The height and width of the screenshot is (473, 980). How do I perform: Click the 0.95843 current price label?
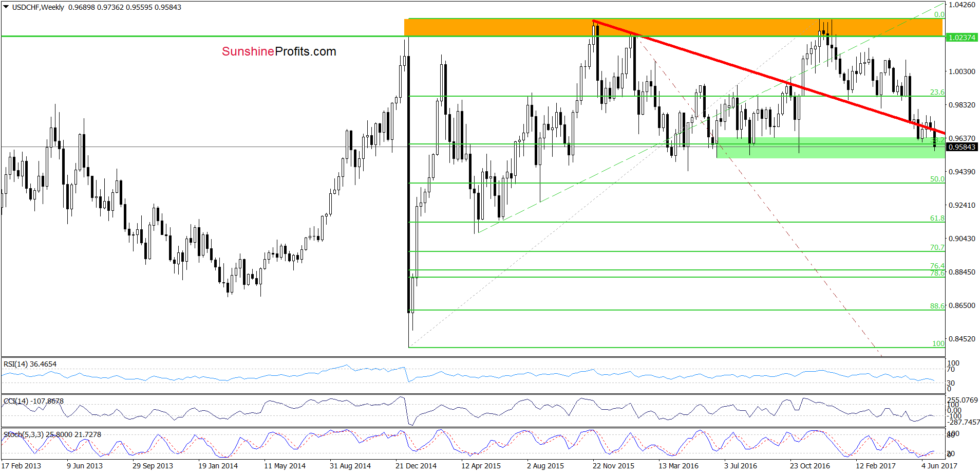pyautogui.click(x=962, y=147)
